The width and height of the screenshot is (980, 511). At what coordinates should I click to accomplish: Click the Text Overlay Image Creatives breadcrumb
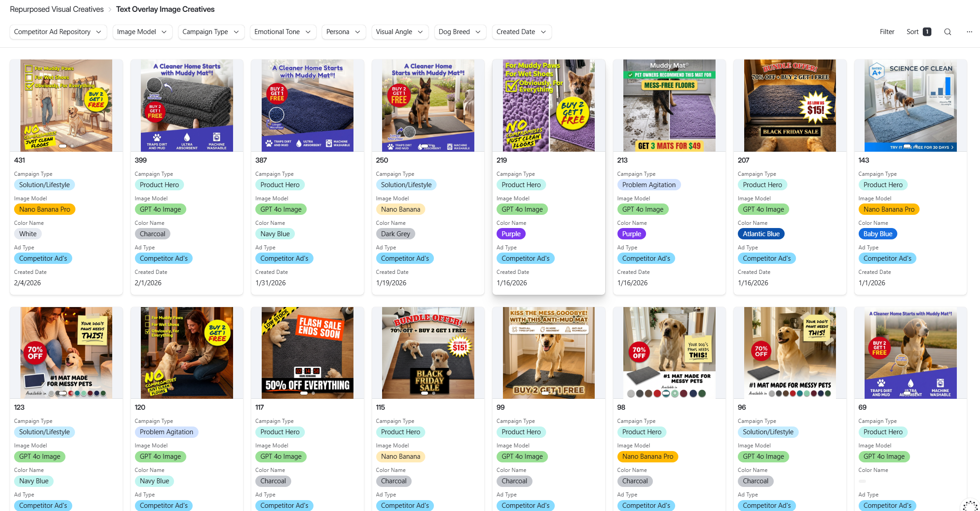(x=165, y=9)
